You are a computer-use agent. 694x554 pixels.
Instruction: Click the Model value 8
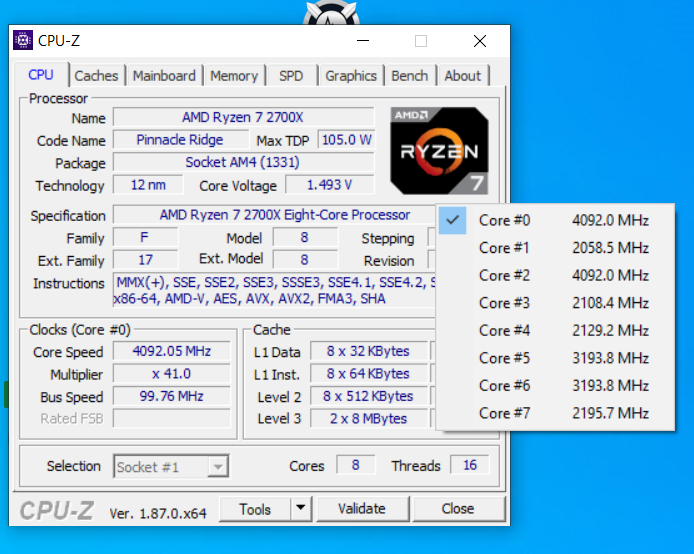305,237
